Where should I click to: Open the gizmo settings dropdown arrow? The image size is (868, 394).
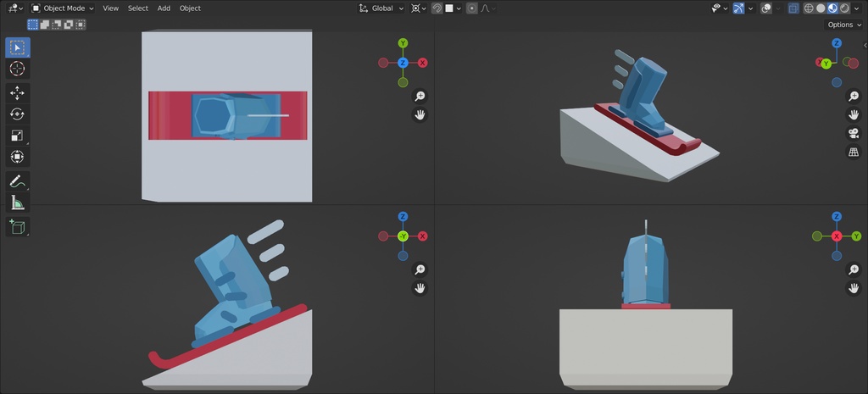pyautogui.click(x=751, y=8)
